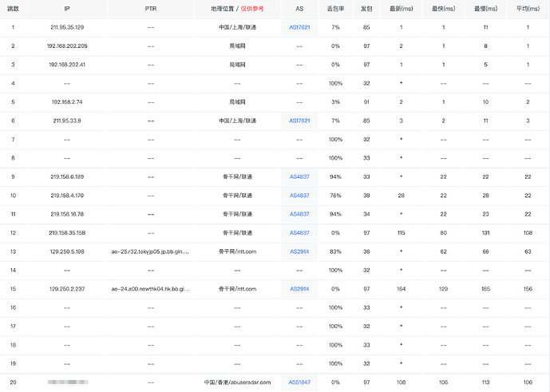Click the 发包 column header
Screen dimensions: 550x392
[366, 9]
